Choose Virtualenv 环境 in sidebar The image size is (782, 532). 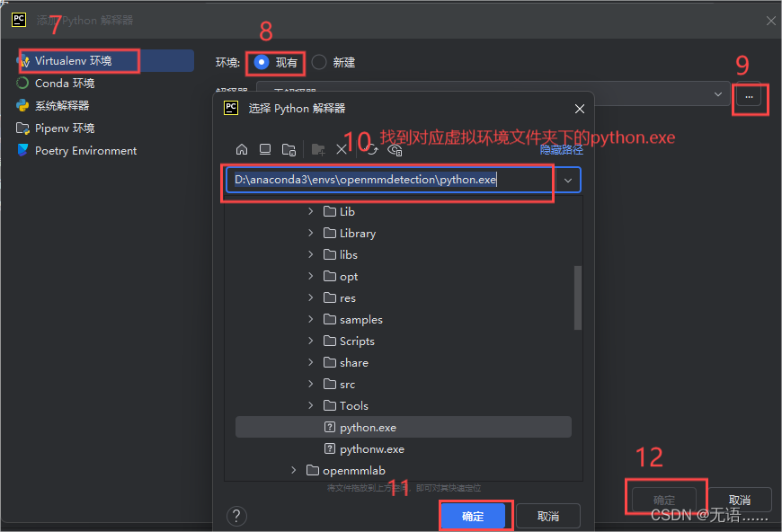pos(103,61)
